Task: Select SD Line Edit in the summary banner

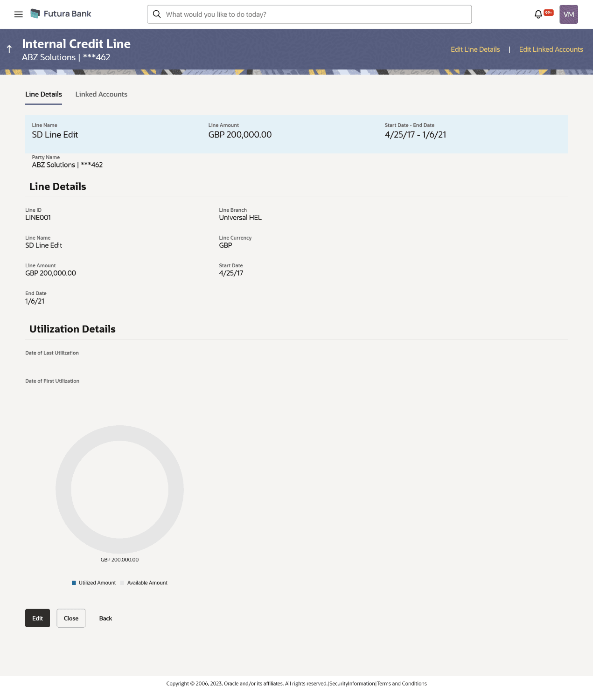Action: point(55,135)
